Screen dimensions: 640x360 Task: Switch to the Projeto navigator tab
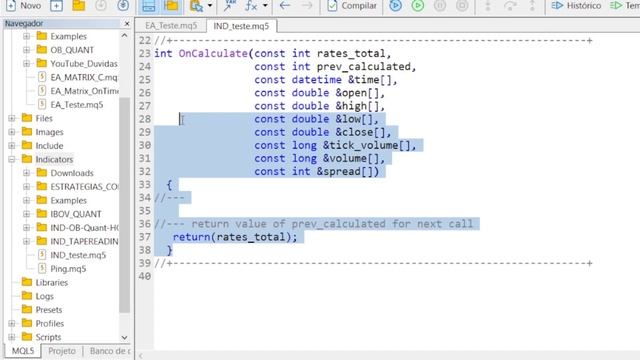(x=62, y=351)
